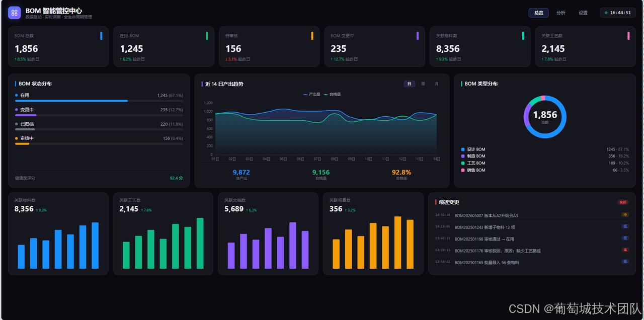
Task: Open the 在用 BOM card showing 1,245
Action: tap(164, 46)
